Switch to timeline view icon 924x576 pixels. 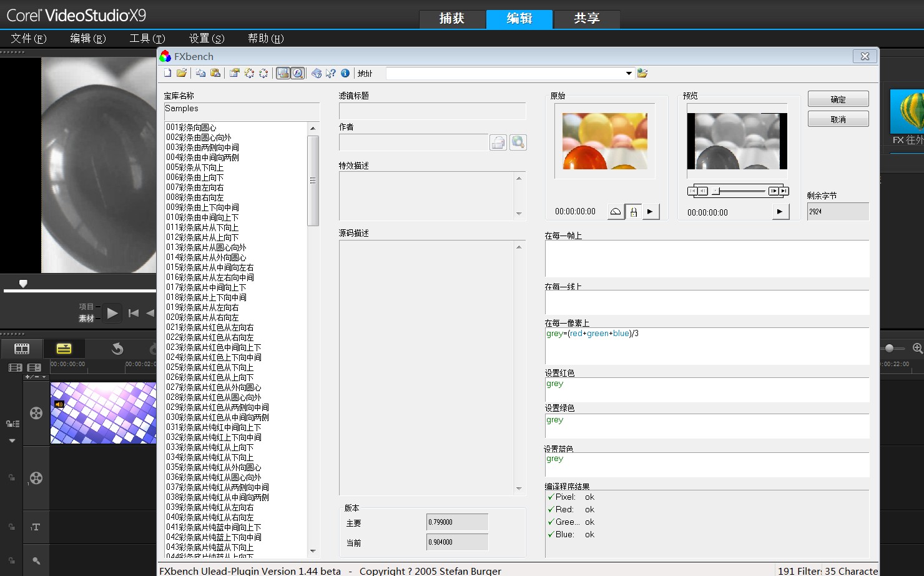click(x=64, y=349)
